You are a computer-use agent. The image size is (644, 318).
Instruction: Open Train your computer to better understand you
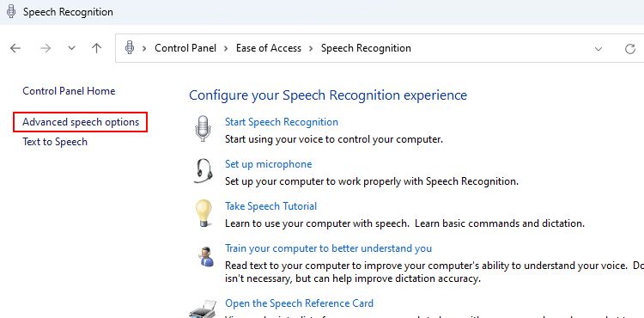pos(328,248)
